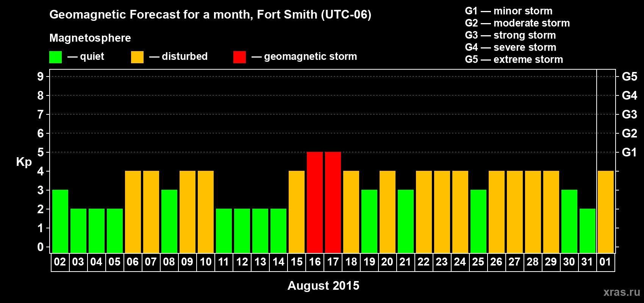
Task: Click the orange bar for day 06
Action: point(133,212)
